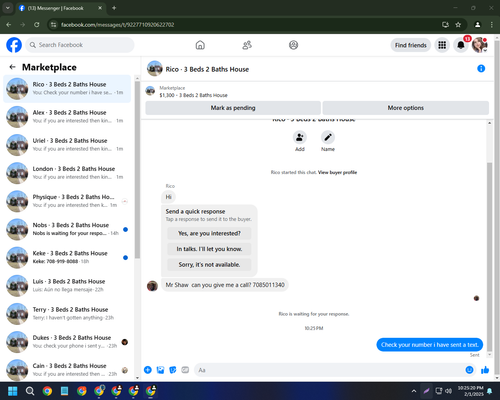Open the Facebook logo home link
Image resolution: width=500 pixels, height=400 pixels.
coord(14,45)
